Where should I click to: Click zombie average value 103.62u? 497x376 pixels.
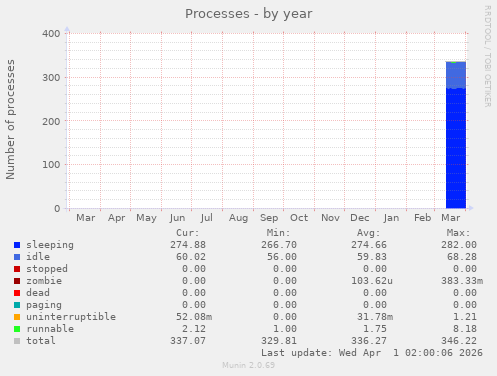point(372,281)
